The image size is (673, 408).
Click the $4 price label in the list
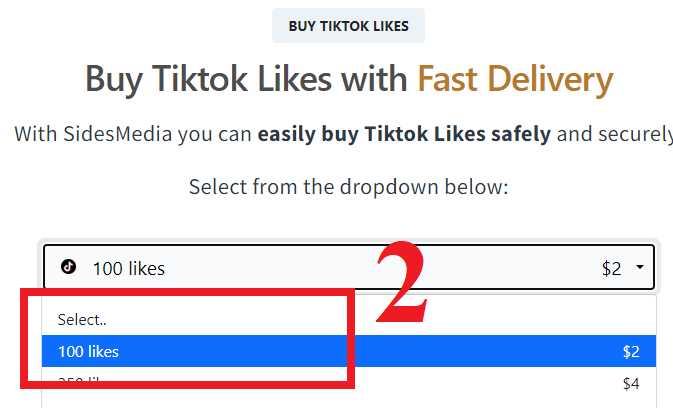coord(631,384)
